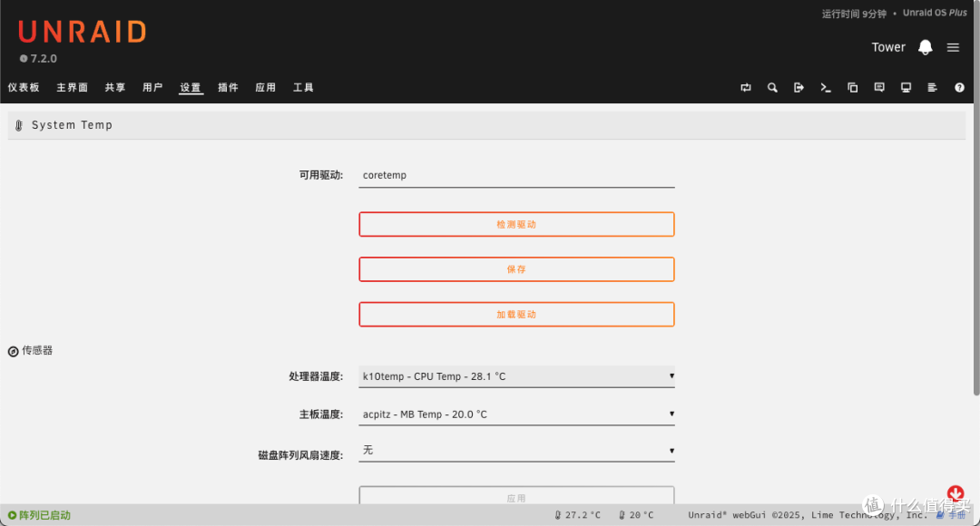This screenshot has width=980, height=526.
Task: Open the 共享 shares menu
Action: [x=115, y=87]
